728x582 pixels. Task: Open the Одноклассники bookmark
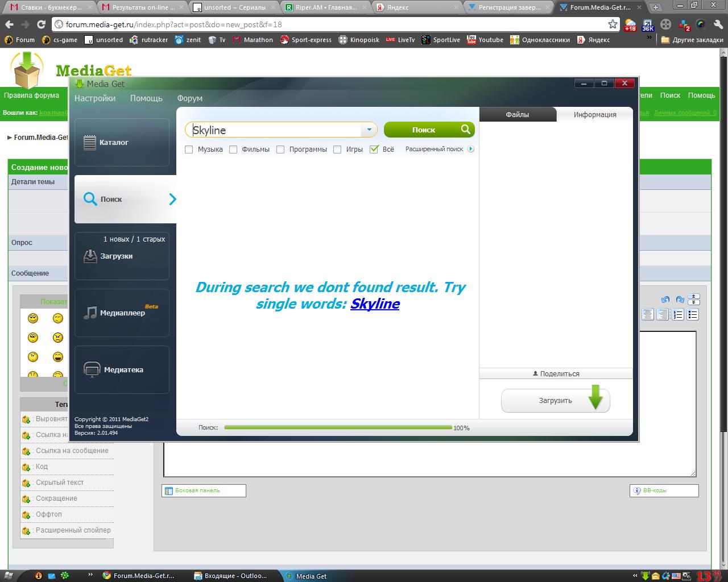pyautogui.click(x=540, y=40)
